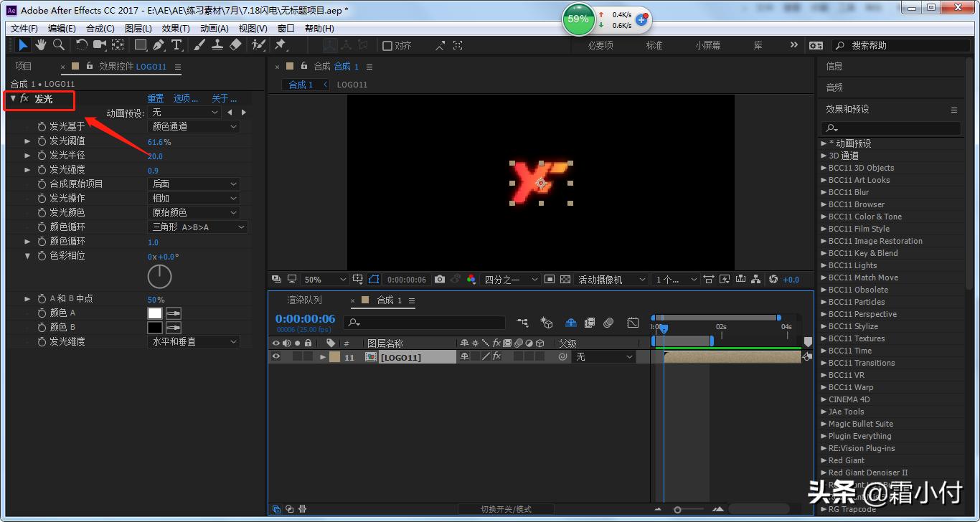This screenshot has height=522, width=980.
Task: Hide the LOGO11 layer with the eye icon
Action: (x=276, y=356)
